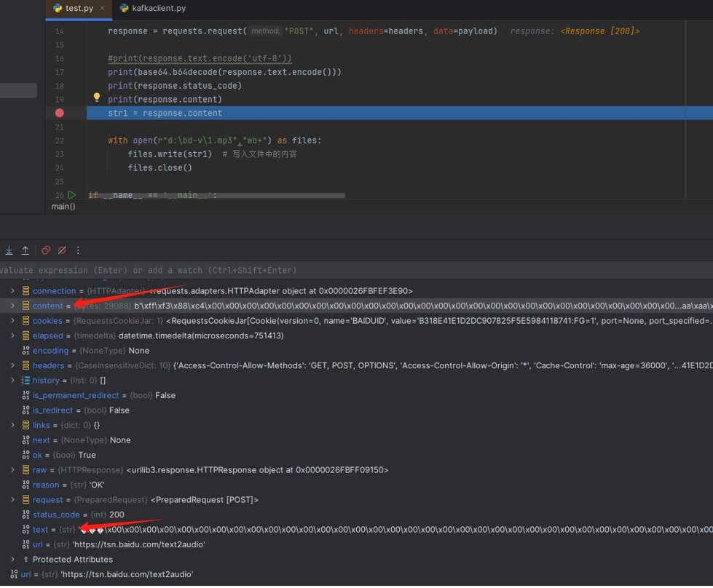Select the Step Into debugger icon
The width and height of the screenshot is (713, 588).
point(9,250)
